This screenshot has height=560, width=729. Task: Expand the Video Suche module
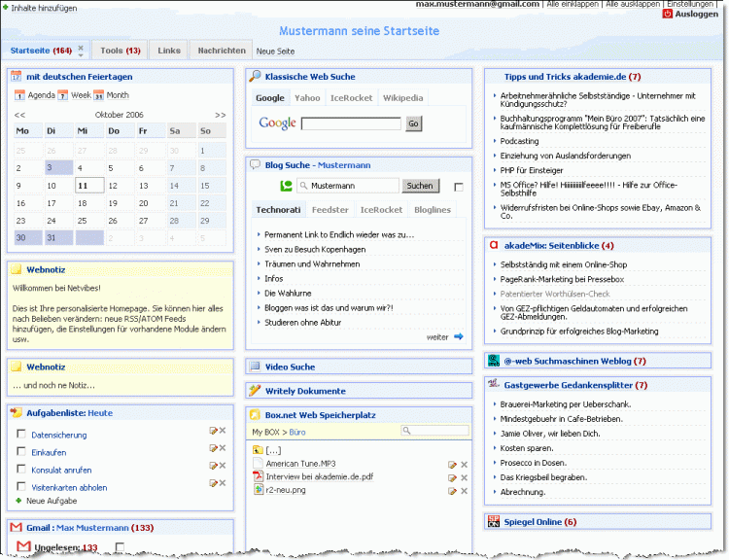click(290, 367)
